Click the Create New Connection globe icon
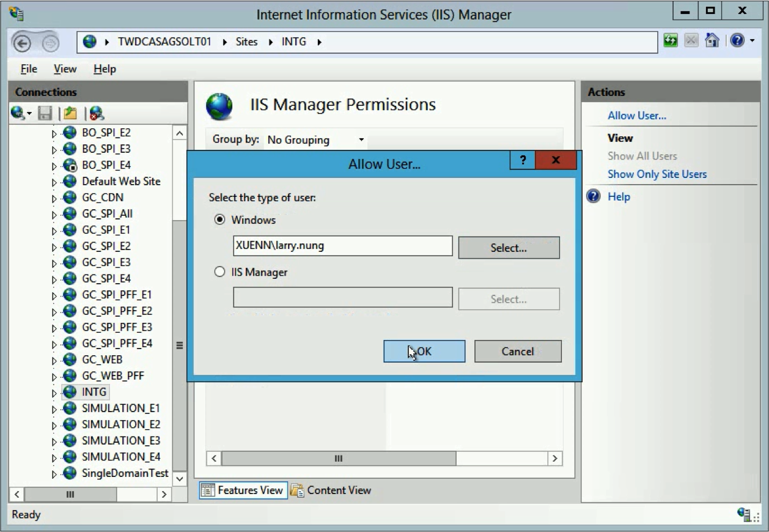This screenshot has height=532, width=769. click(x=19, y=113)
